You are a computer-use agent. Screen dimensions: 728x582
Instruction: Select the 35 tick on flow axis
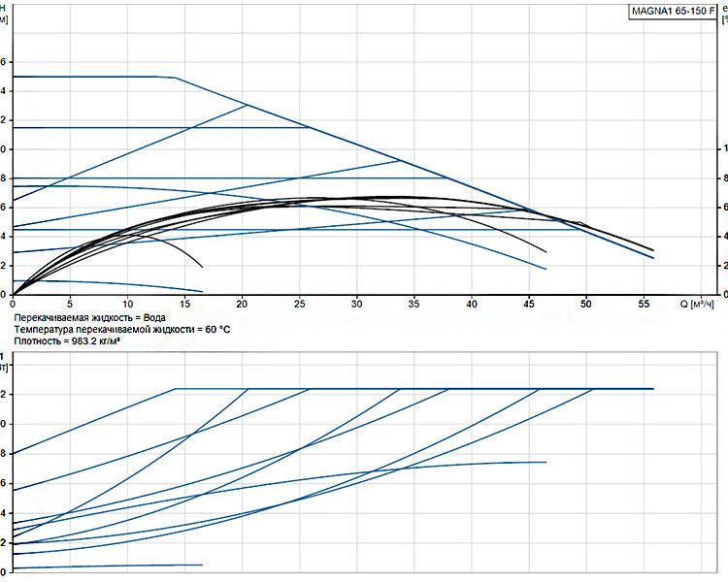click(414, 304)
